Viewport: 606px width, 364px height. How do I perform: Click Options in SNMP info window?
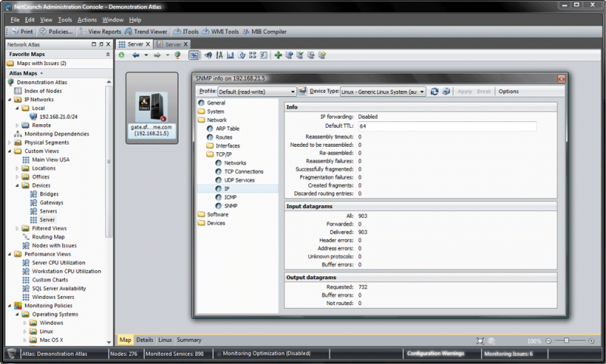point(508,92)
